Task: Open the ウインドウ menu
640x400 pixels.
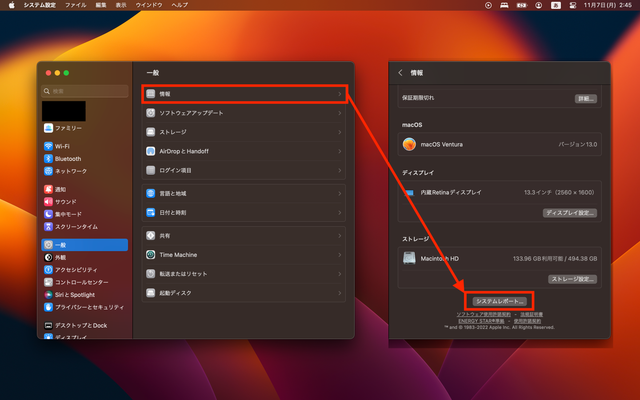Action: point(149,5)
